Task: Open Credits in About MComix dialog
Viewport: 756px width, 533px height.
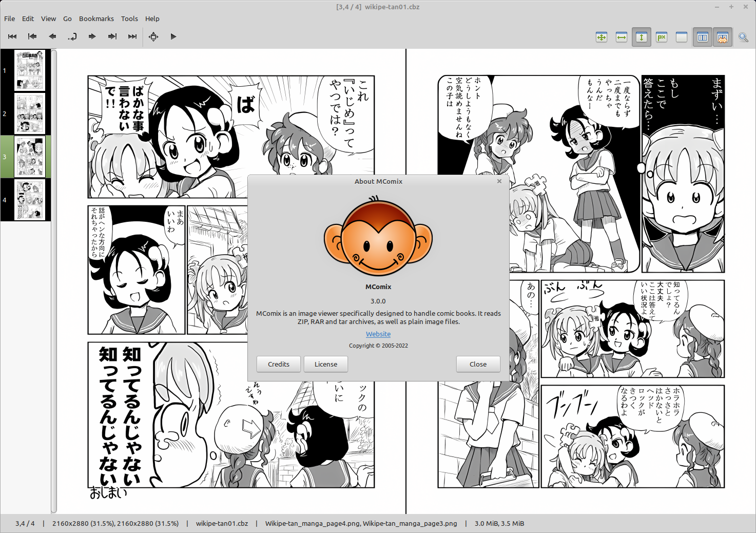Action: pos(279,364)
